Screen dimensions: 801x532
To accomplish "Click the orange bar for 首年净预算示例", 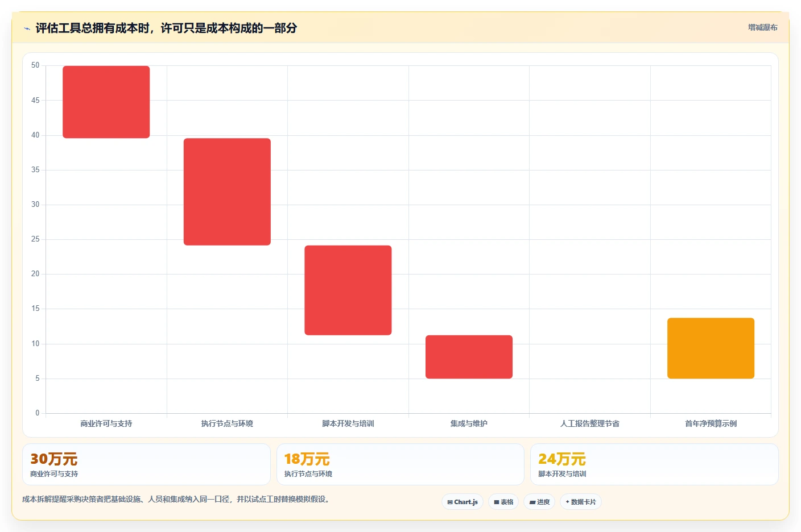I will click(x=711, y=348).
